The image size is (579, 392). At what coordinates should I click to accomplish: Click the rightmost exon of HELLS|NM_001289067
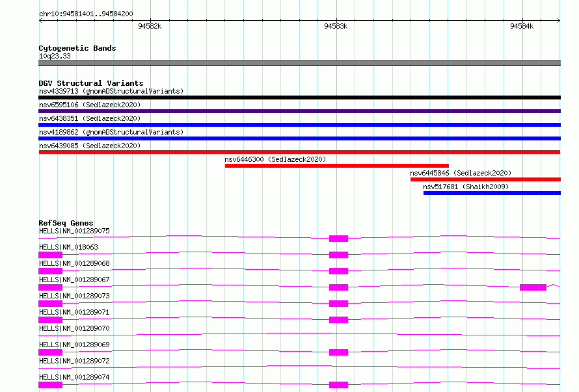533,287
